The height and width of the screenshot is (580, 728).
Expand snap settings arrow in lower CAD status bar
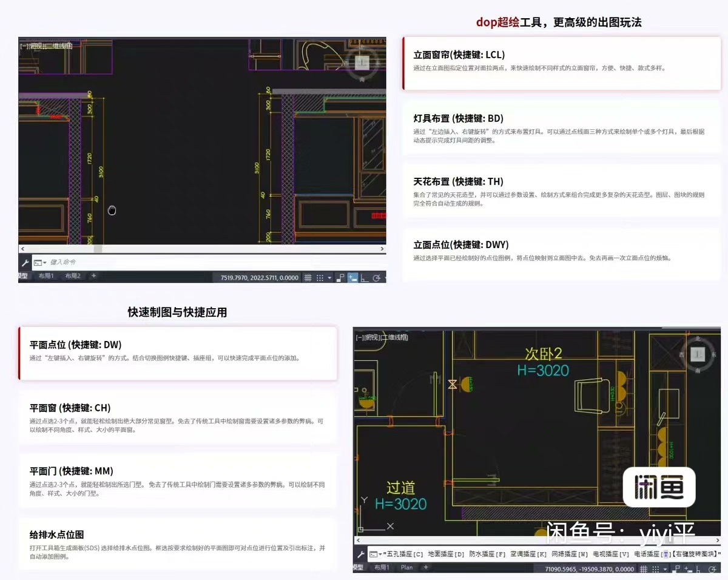point(666,570)
